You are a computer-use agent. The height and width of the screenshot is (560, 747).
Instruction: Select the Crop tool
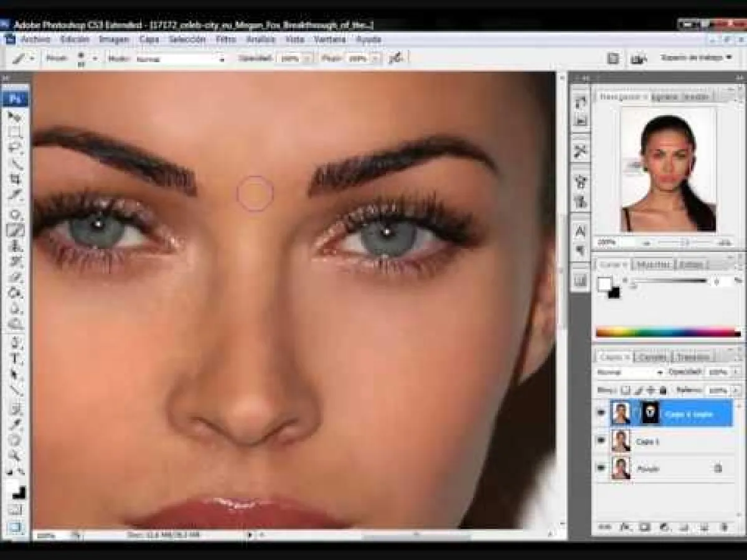15,180
